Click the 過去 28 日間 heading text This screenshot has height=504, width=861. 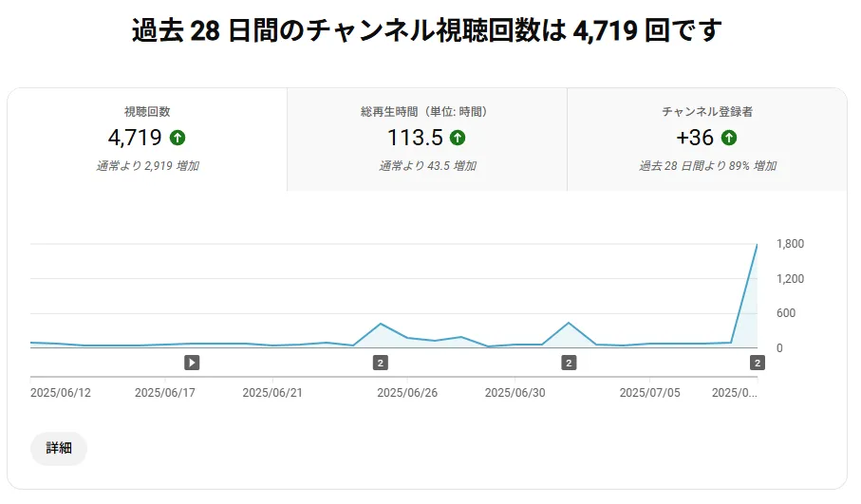coord(426,31)
